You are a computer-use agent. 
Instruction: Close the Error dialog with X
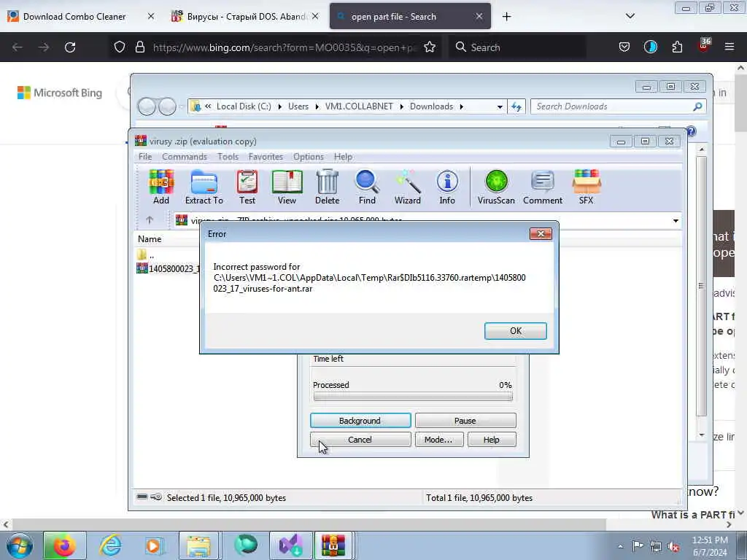click(x=541, y=234)
